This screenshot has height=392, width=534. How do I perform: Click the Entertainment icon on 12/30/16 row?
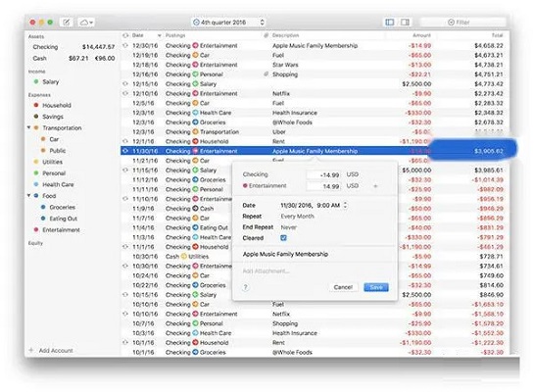[196, 45]
